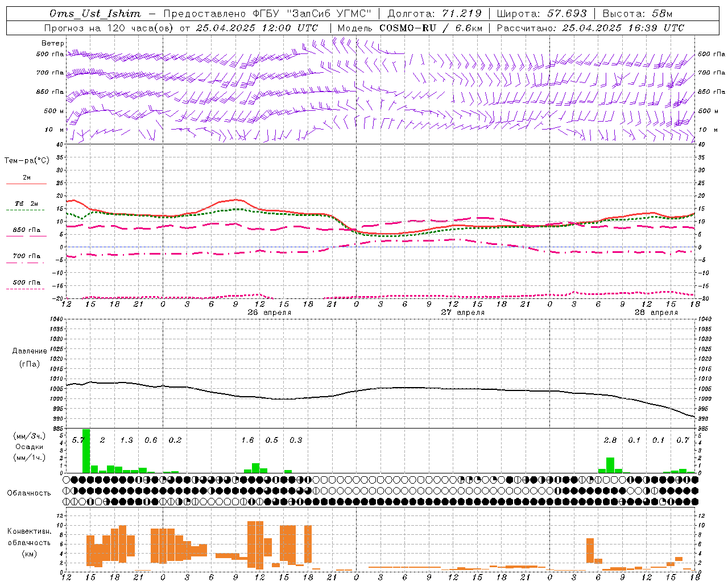Click the 'Осадки' precipitation label
The width and height of the screenshot is (728, 582).
tap(30, 447)
